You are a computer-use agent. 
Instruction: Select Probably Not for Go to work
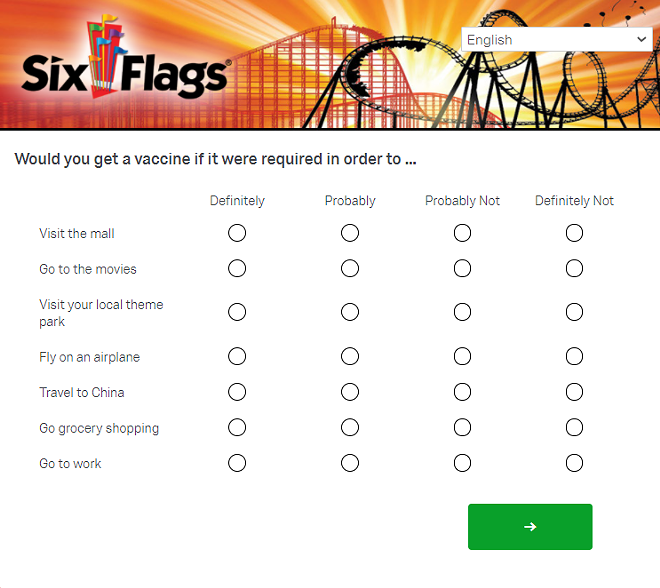point(462,463)
